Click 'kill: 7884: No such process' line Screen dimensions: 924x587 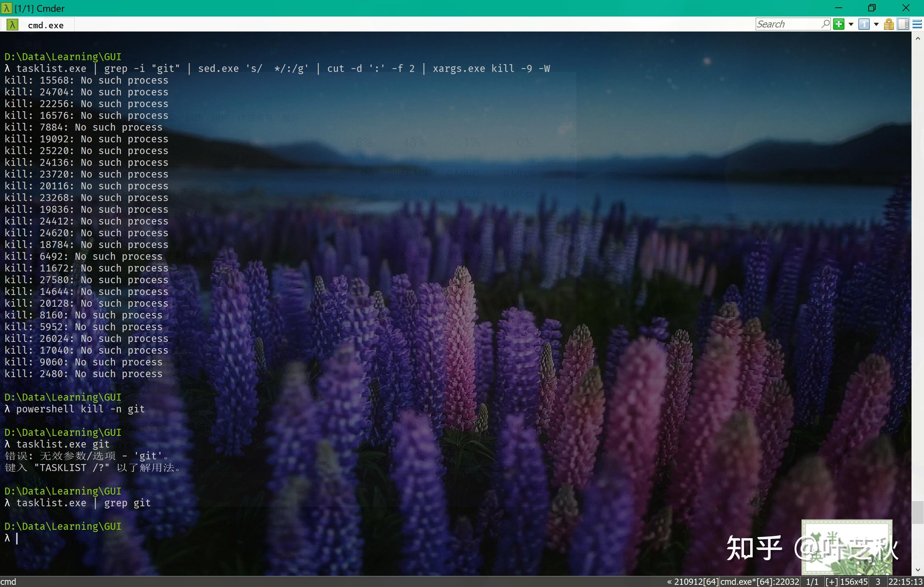point(83,127)
